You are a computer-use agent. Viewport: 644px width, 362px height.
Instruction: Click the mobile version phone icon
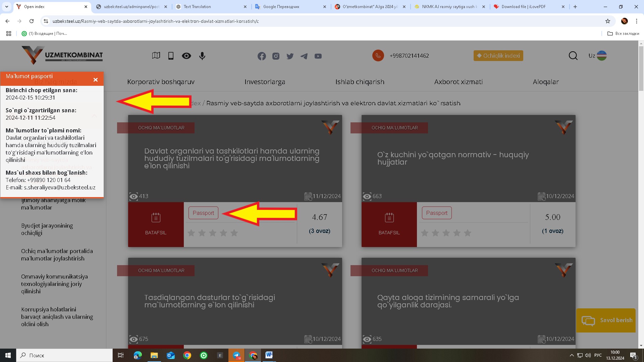tap(171, 56)
